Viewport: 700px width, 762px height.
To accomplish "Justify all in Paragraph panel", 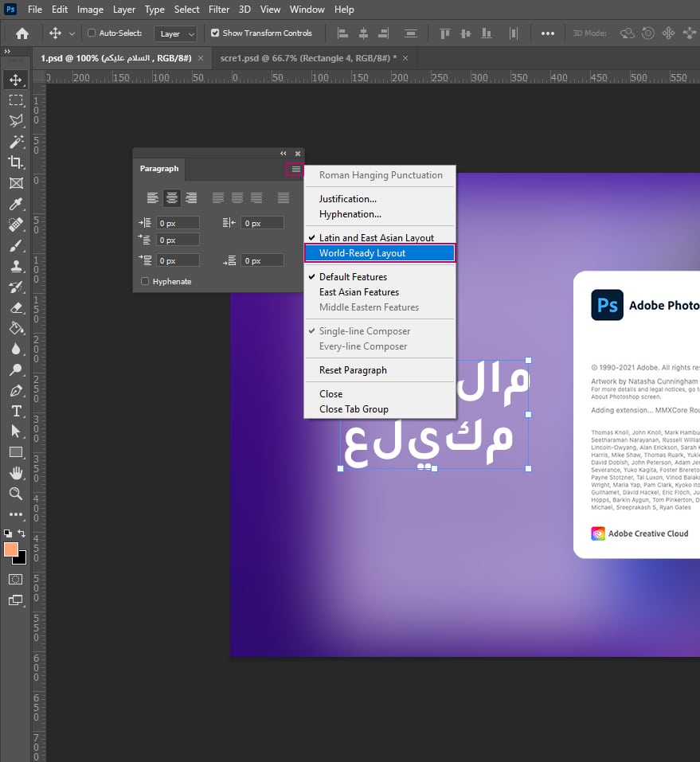I will (x=284, y=197).
